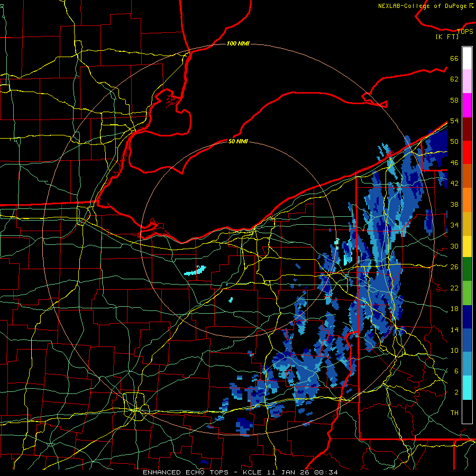Click the dark green 22-26 legend swatch
This screenshot has height=476, width=476.
467,269
